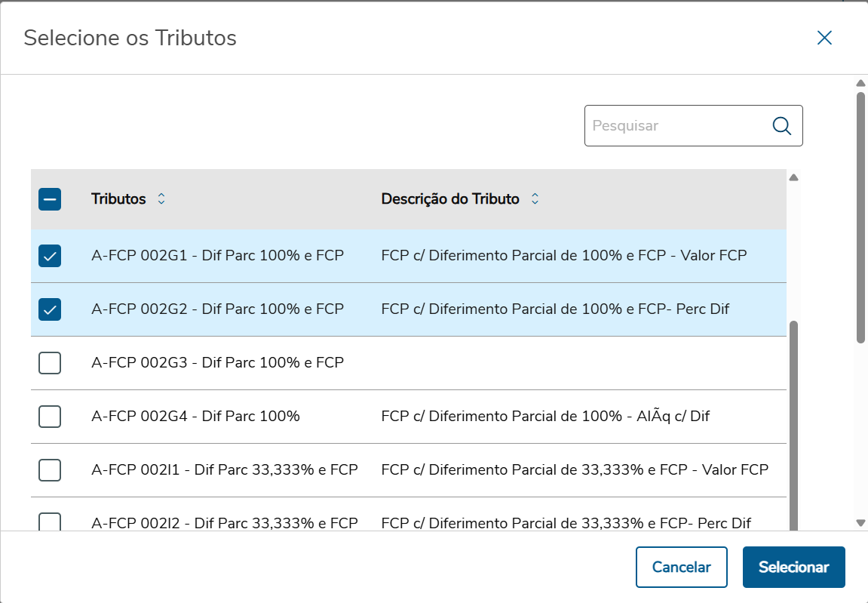Viewport: 868px width, 603px height.
Task: Check the A-FCP 002I1 row checkbox
Action: pyautogui.click(x=50, y=470)
